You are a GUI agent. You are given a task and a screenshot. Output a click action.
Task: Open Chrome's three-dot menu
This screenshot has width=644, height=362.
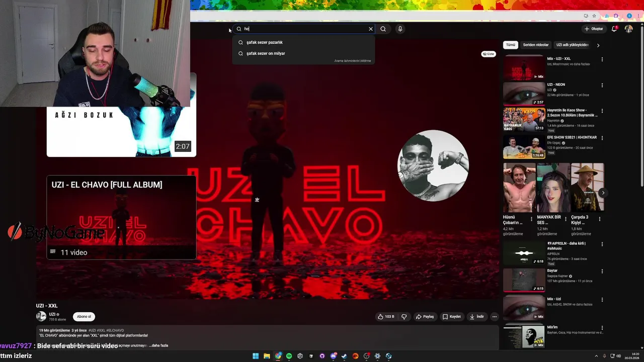pyautogui.click(x=638, y=16)
